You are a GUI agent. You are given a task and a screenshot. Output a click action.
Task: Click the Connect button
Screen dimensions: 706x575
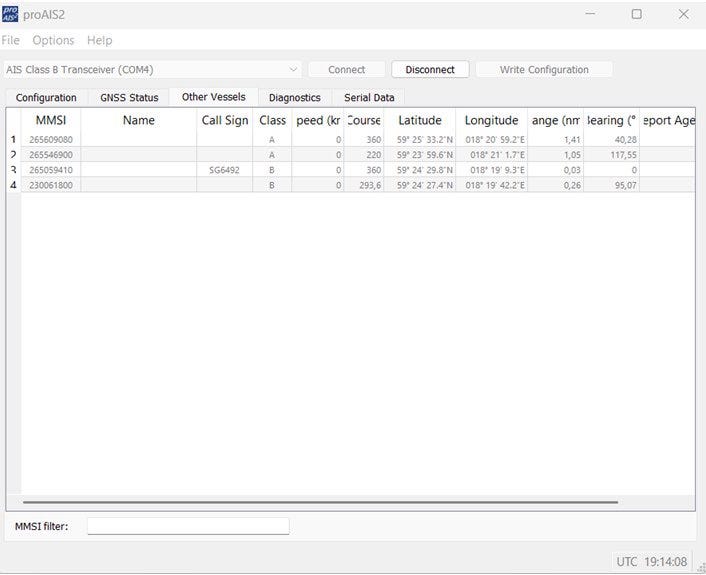[x=346, y=70]
